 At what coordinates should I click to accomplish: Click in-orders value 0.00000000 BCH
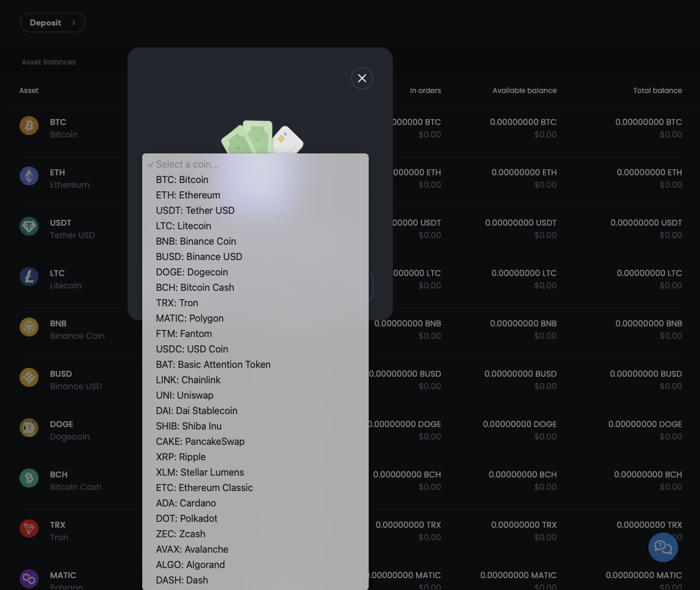407,475
